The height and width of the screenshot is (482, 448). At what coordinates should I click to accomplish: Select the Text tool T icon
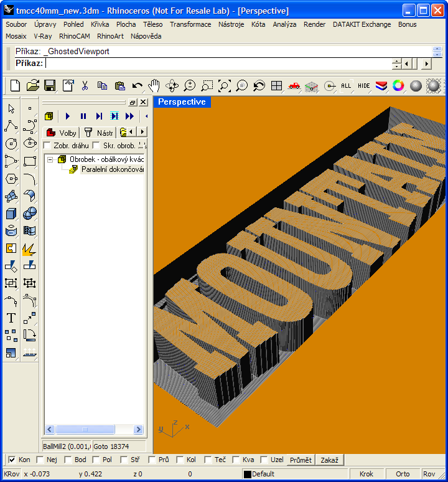[x=11, y=318]
